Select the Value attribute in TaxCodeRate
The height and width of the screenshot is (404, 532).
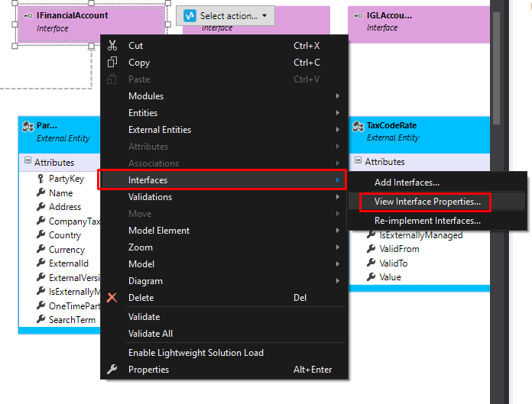(390, 277)
